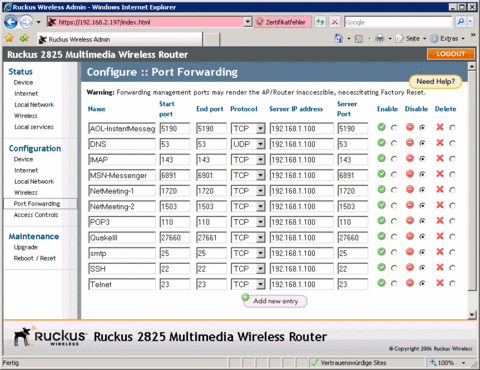Open Protocol dropdown for AOL-InstantMessag row
The image size is (480, 370).
tap(260, 128)
